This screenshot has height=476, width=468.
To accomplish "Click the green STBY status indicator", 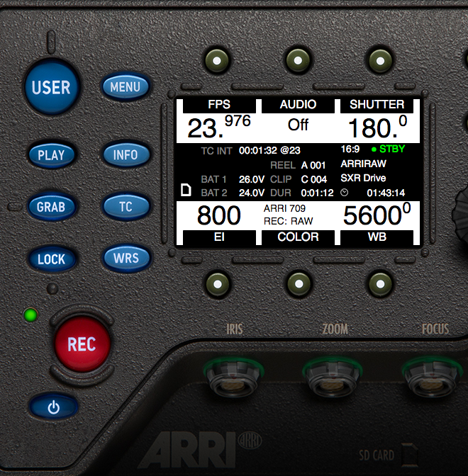I will coord(389,149).
